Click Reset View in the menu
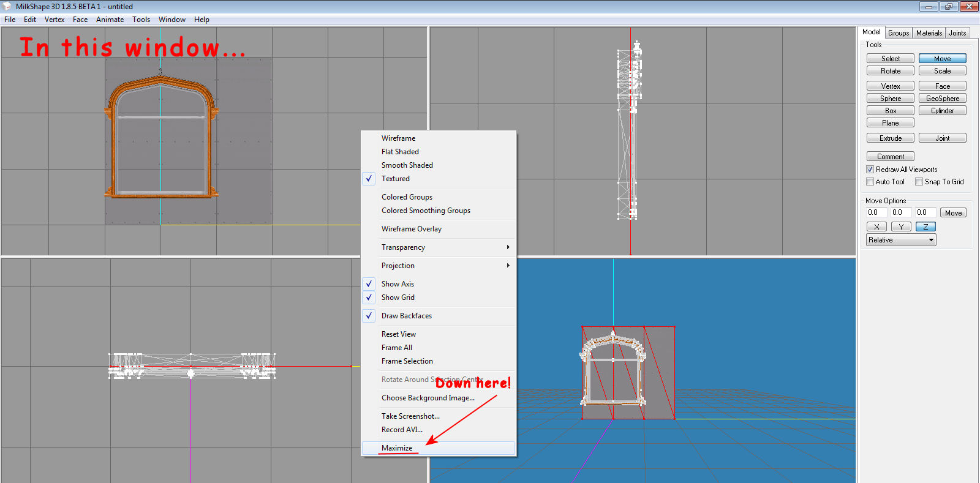This screenshot has height=483, width=980. click(439, 334)
